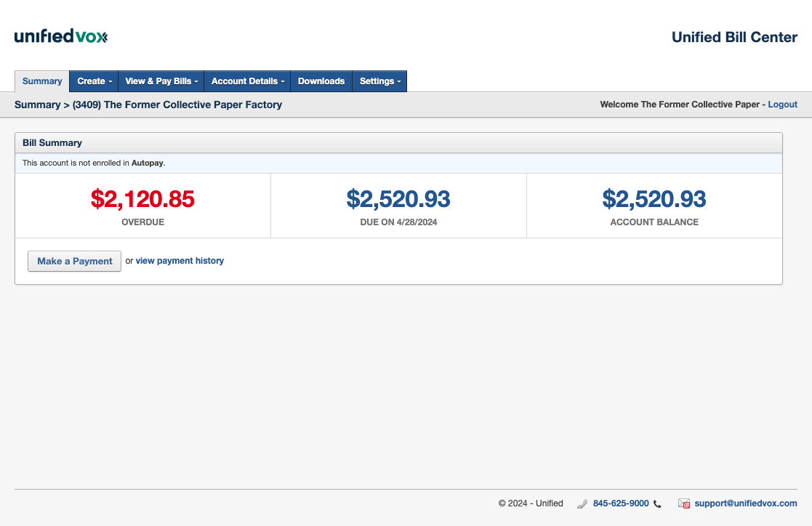Click the Bill Summary panel header
This screenshot has width=812, height=526.
(x=399, y=143)
